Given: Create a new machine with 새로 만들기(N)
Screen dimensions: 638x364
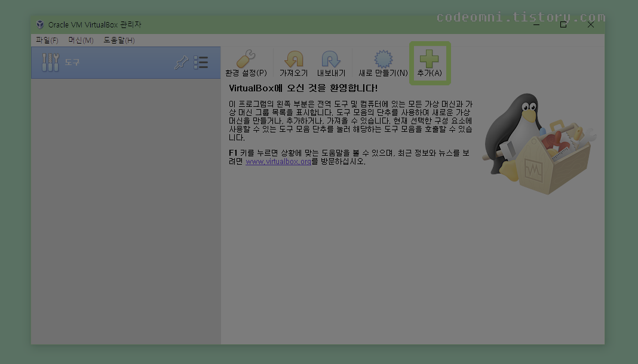Looking at the screenshot, I should pyautogui.click(x=383, y=63).
